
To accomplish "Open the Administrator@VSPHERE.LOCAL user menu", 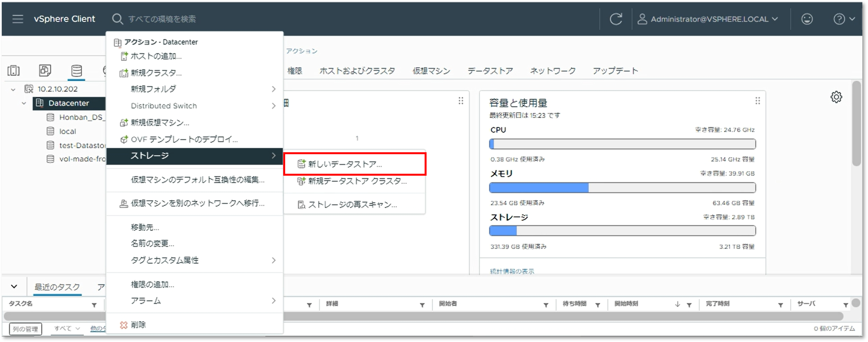I will 707,19.
